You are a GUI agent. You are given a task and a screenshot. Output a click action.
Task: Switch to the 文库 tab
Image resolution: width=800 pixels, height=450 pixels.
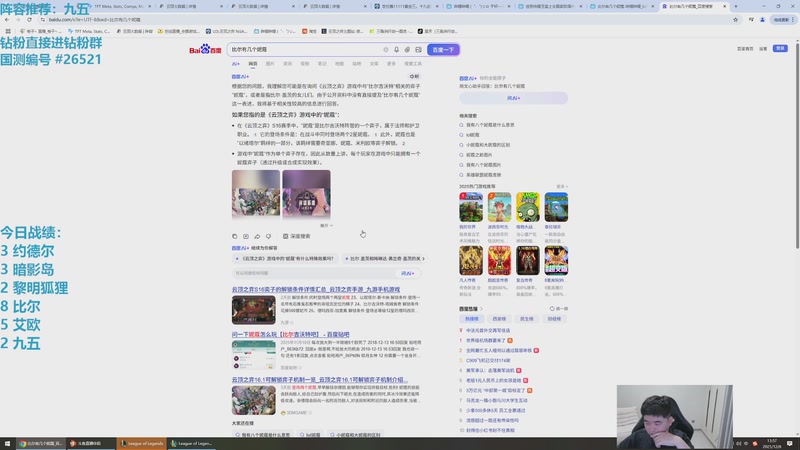[374, 64]
